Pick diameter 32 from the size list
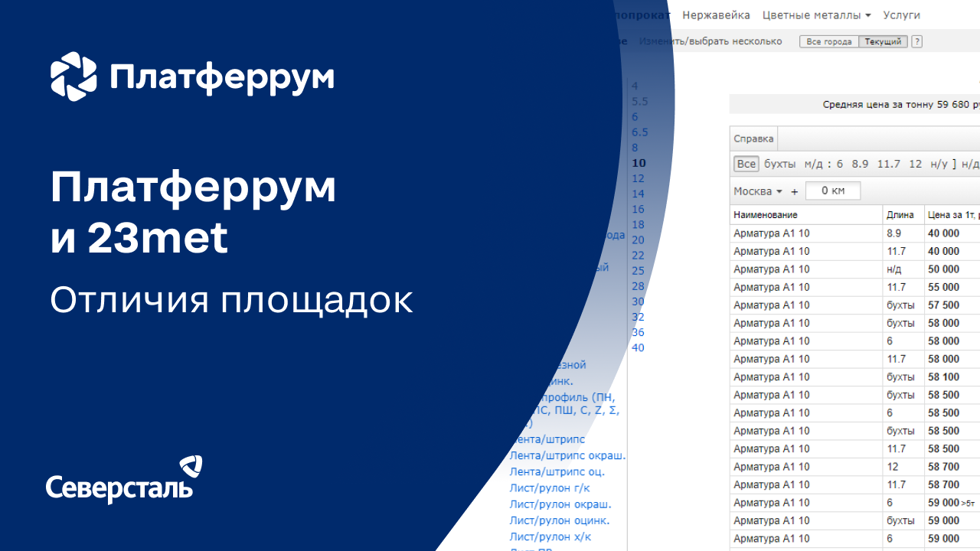This screenshot has height=551, width=980. pyautogui.click(x=638, y=317)
